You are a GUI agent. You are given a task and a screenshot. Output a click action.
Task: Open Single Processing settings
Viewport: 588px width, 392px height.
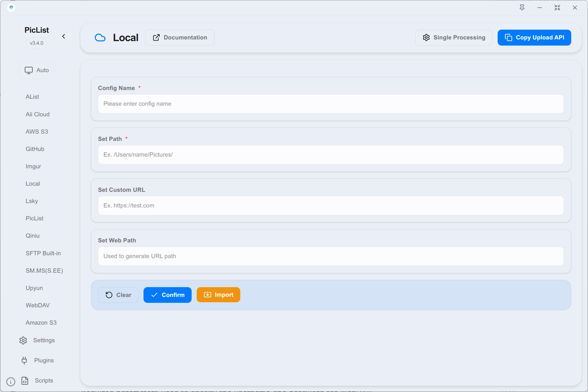pos(454,37)
